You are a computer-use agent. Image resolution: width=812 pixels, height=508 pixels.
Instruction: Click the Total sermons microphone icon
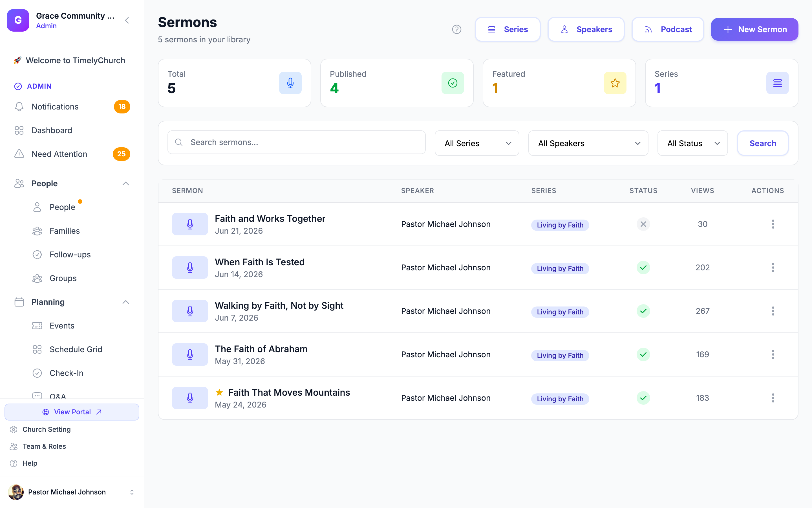tap(290, 83)
